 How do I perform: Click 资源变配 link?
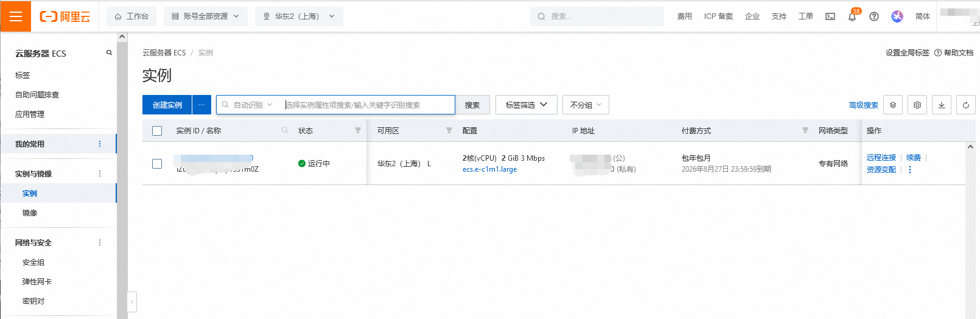pos(881,169)
